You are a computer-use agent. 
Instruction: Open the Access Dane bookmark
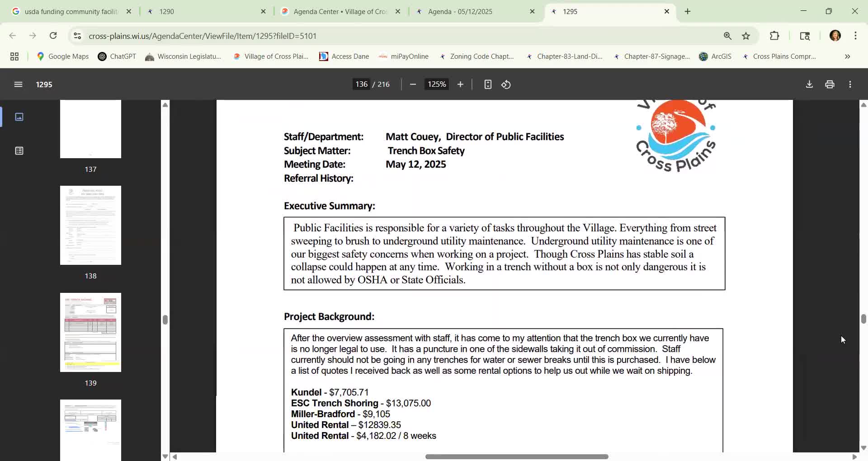click(x=344, y=56)
